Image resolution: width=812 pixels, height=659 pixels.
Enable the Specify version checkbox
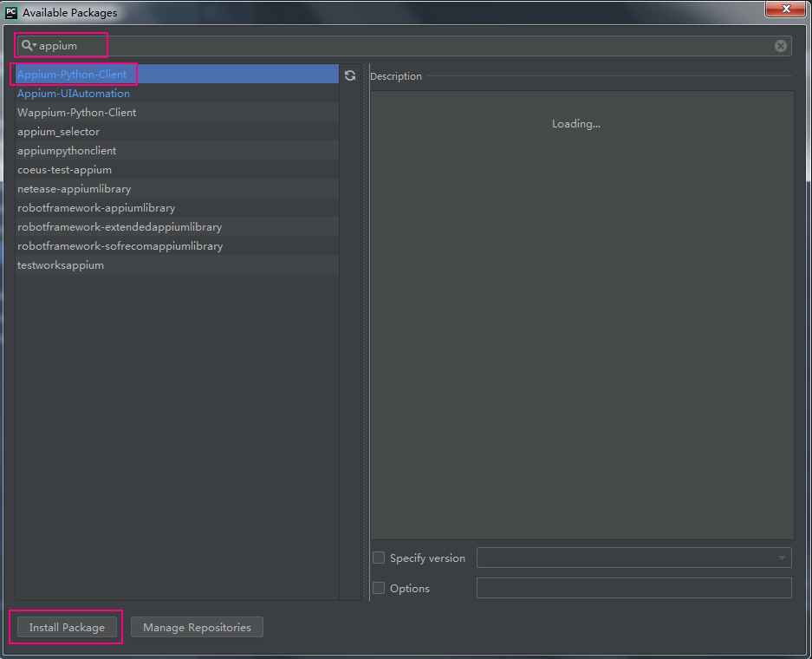(379, 558)
